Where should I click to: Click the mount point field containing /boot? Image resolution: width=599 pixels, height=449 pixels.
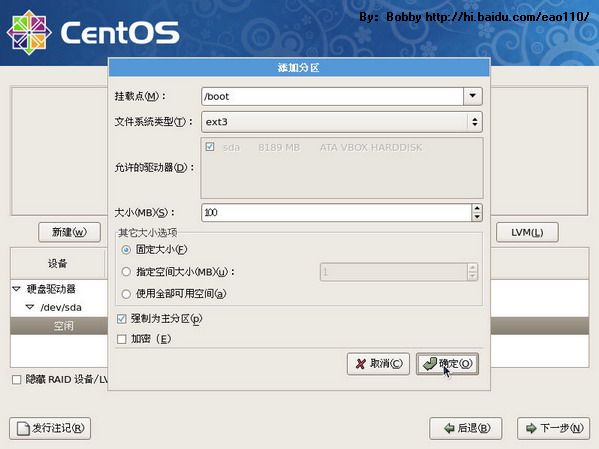332,96
